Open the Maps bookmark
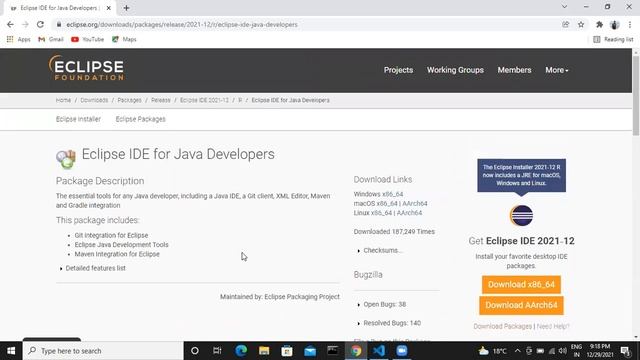The height and width of the screenshot is (360, 640). 124,39
